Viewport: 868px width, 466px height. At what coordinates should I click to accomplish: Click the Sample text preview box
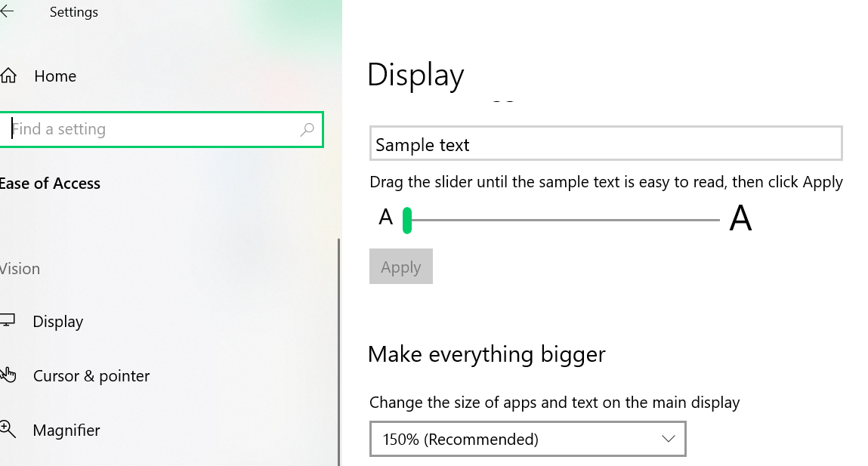click(x=606, y=144)
